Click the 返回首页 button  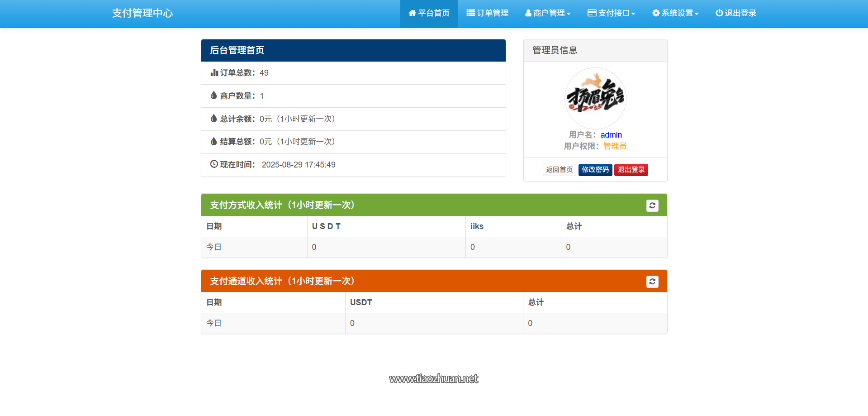559,170
